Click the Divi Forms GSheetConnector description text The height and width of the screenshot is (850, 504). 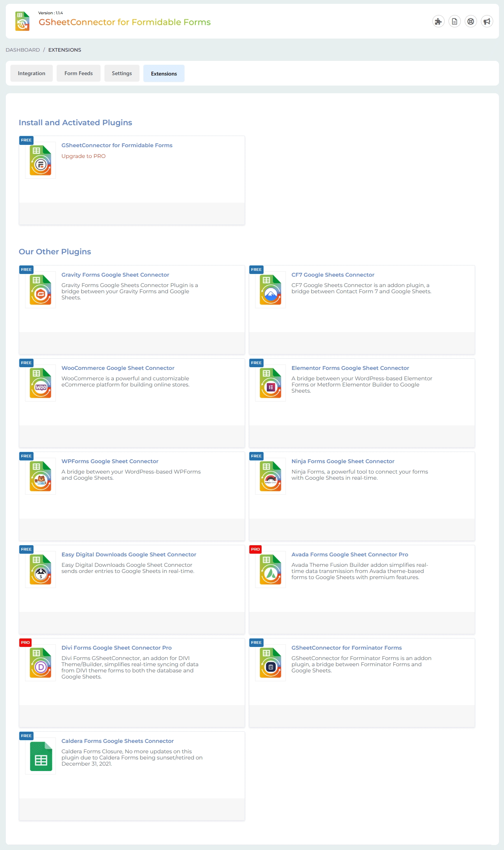click(130, 667)
